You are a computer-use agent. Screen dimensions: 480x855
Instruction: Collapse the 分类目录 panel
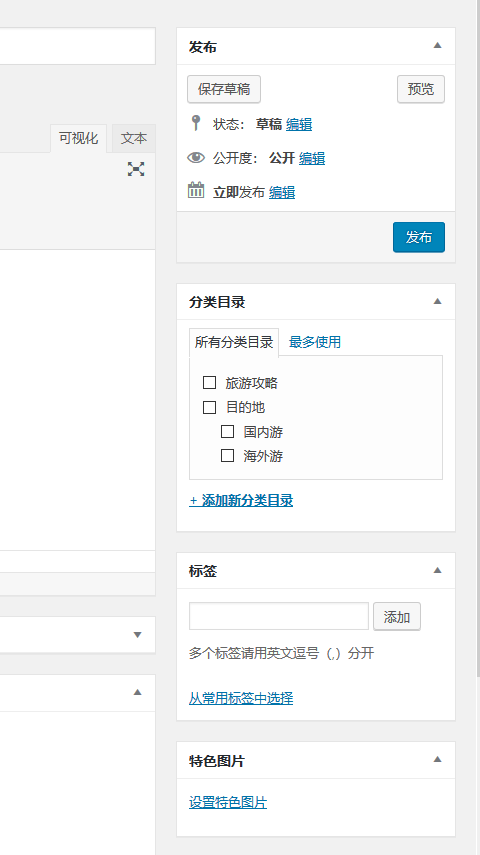[437, 301]
